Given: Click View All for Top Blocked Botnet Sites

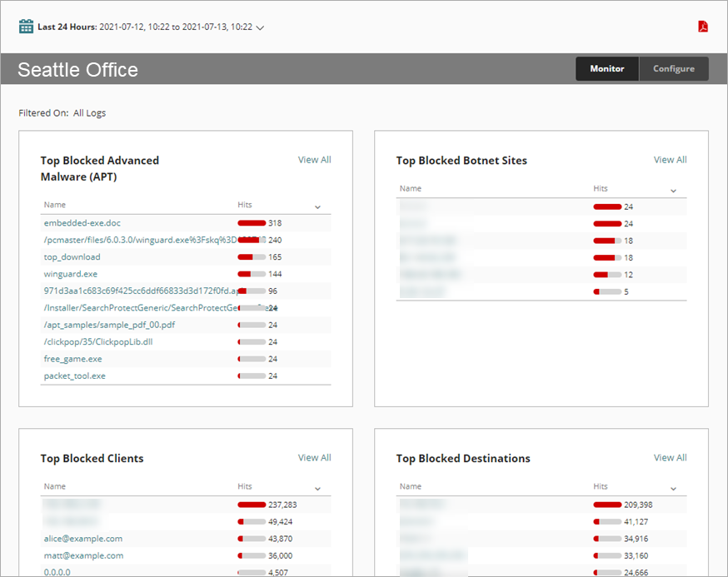Looking at the screenshot, I should pyautogui.click(x=670, y=159).
